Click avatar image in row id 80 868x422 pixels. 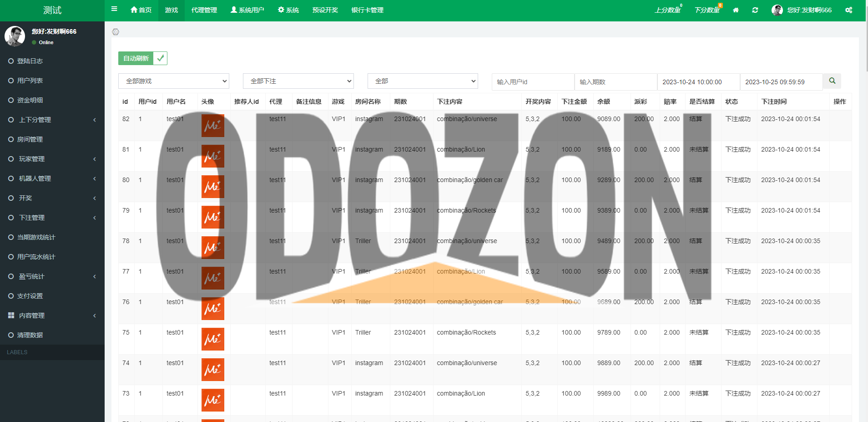213,187
